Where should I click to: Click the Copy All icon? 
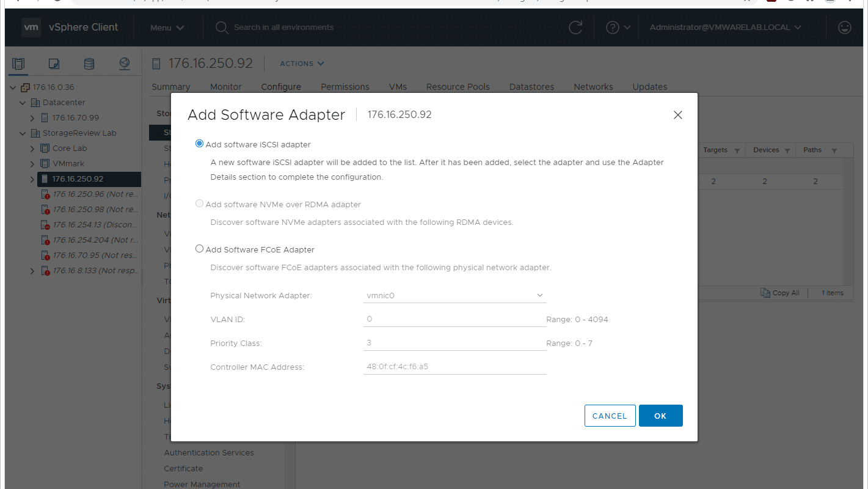(765, 293)
